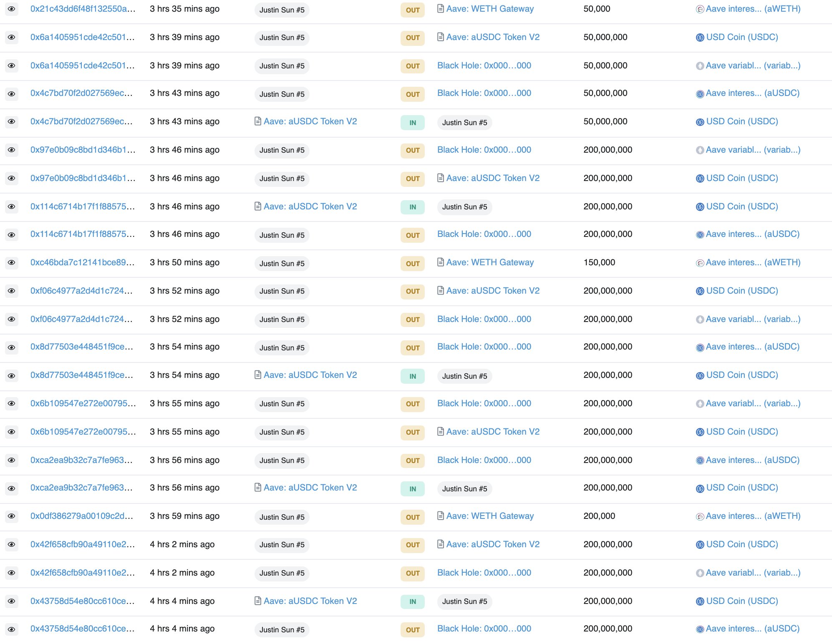Click USDC coin icon in the 3 hrs 39 mins row
The image size is (832, 644).
tap(700, 38)
